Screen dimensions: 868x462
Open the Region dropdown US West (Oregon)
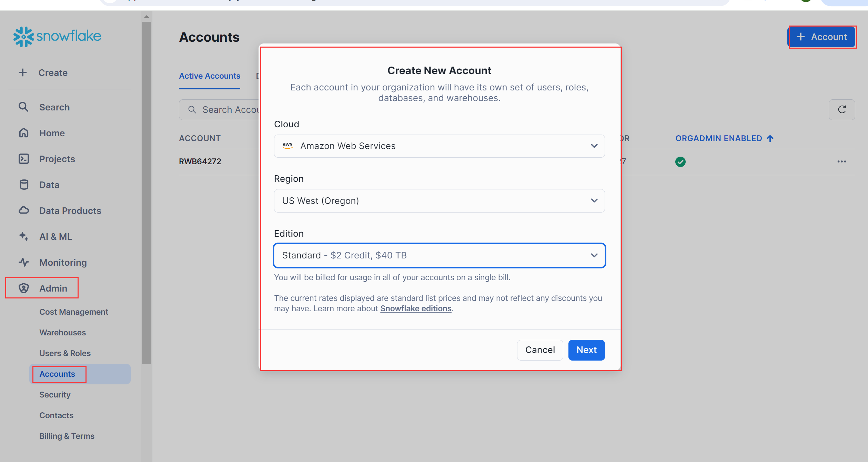click(x=439, y=200)
